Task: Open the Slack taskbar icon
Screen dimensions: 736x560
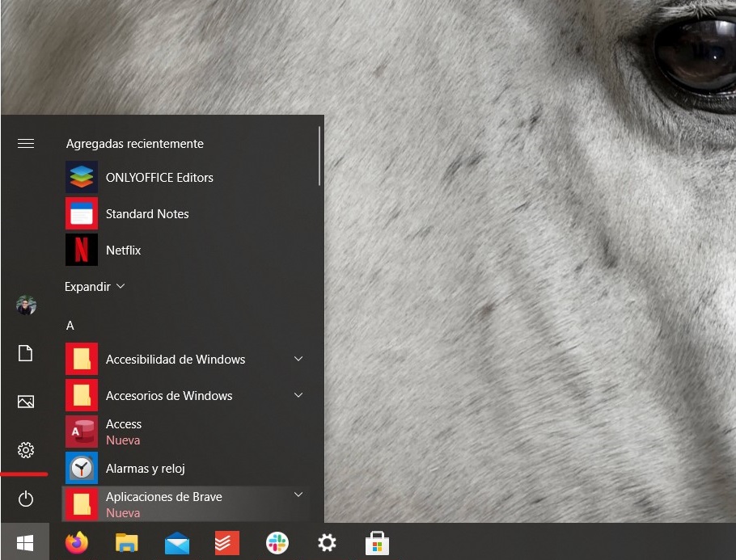Action: coord(277,543)
